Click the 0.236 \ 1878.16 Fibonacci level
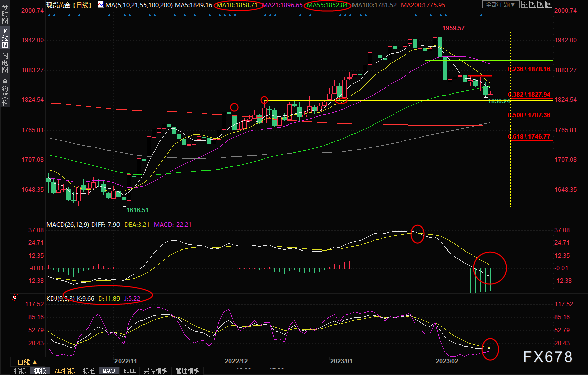Screen dimensions: 588x375 (529, 69)
